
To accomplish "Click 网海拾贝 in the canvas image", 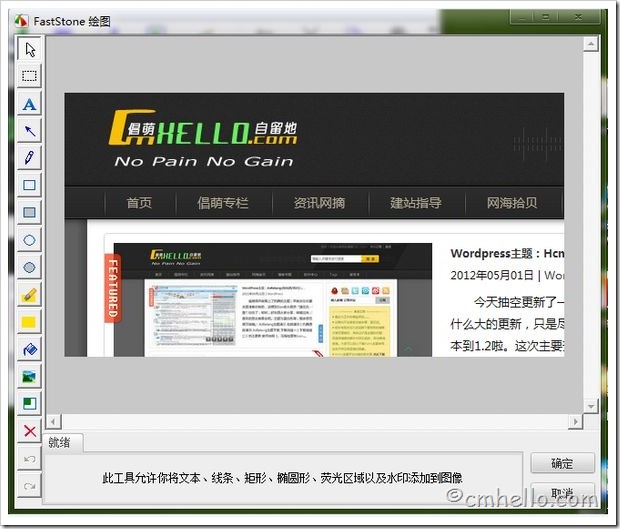I will point(512,203).
